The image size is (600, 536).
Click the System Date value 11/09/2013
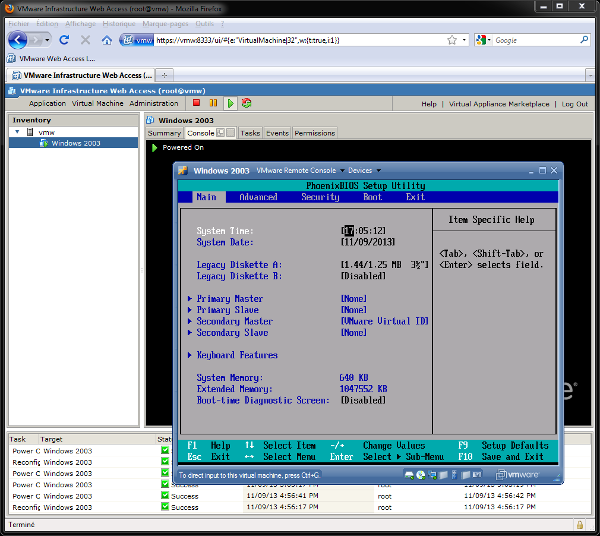368,242
